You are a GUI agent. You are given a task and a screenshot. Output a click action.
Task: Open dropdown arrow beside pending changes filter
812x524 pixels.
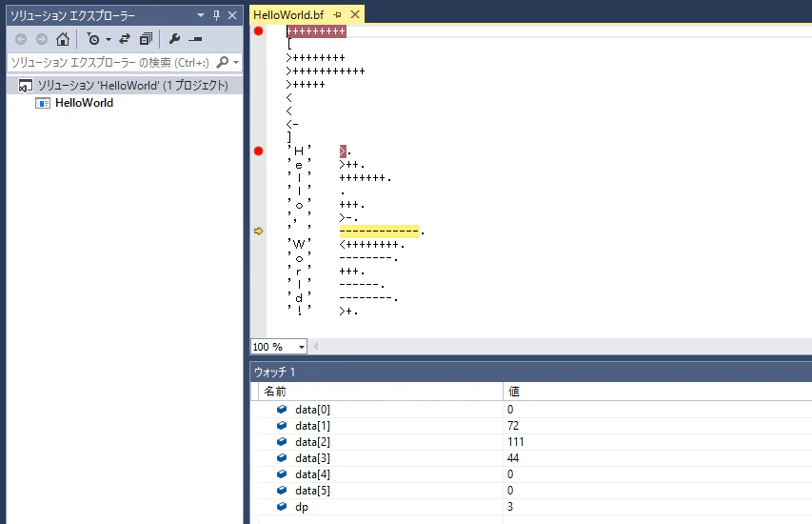(109, 39)
